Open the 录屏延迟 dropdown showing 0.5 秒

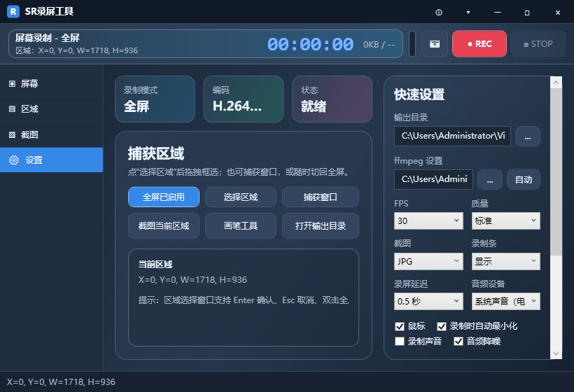point(428,301)
